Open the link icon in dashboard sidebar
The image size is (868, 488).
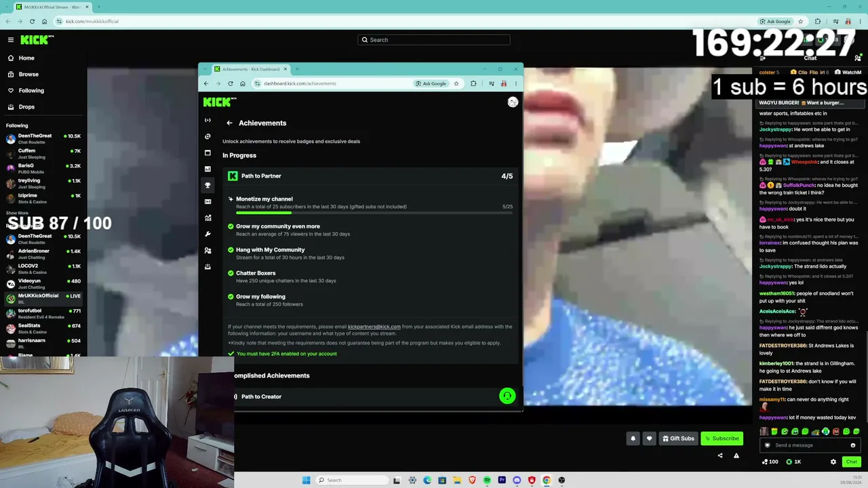[x=208, y=136]
